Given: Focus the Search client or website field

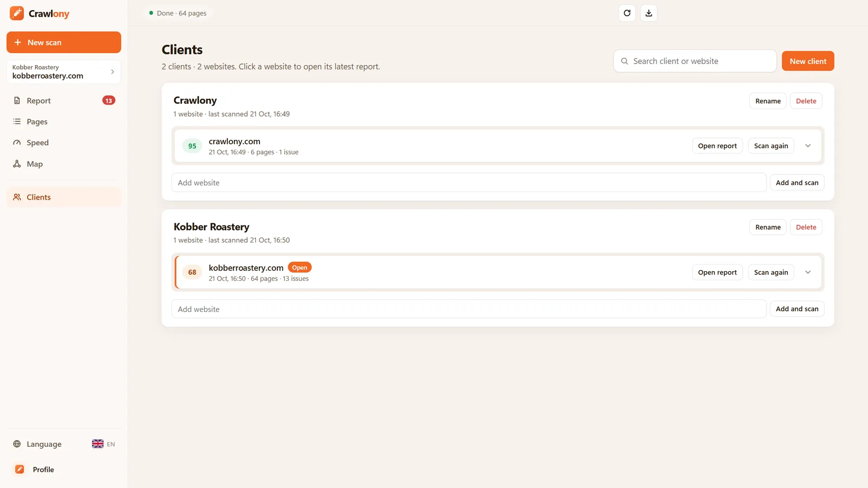Looking at the screenshot, I should pos(695,61).
